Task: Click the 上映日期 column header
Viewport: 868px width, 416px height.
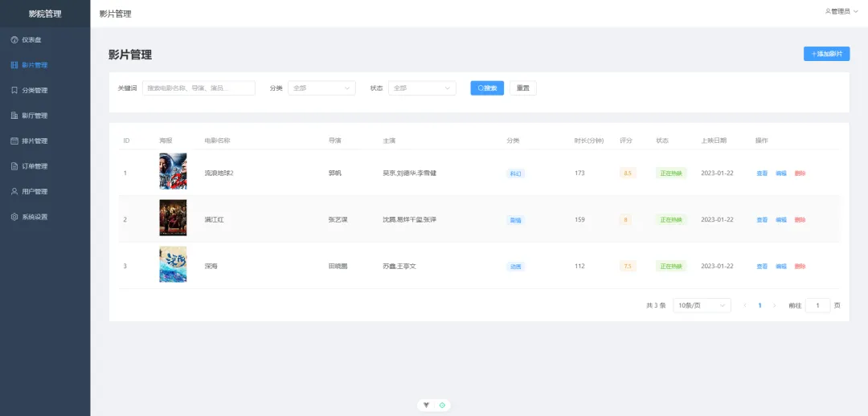Action: 714,141
